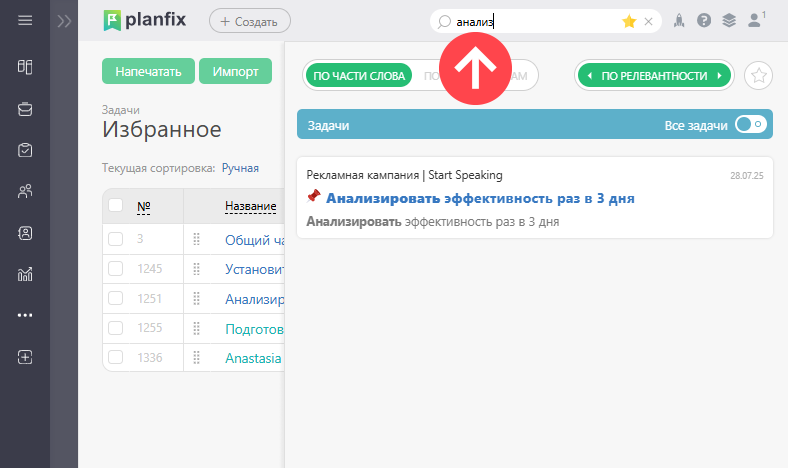
Task: Save search with outlined star button
Action: pos(758,76)
